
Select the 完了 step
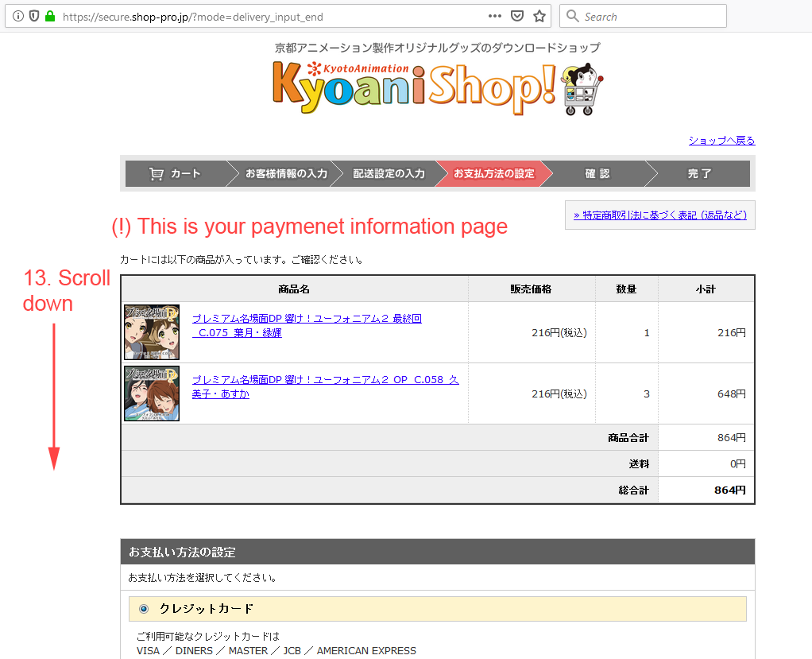[x=700, y=173]
